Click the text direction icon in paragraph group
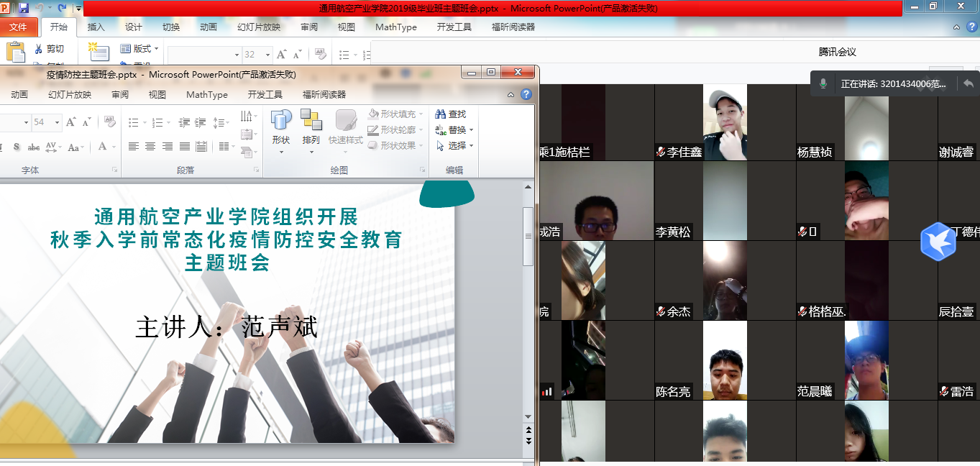This screenshot has width=980, height=466. 247,116
